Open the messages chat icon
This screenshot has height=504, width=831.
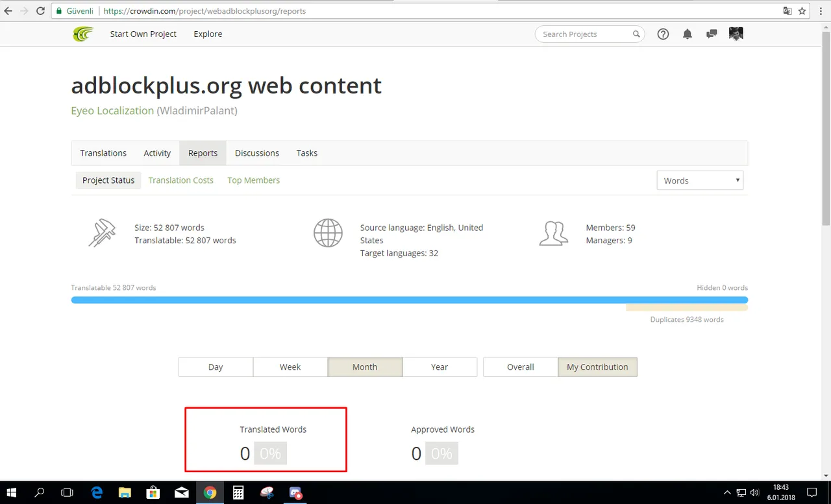point(712,34)
